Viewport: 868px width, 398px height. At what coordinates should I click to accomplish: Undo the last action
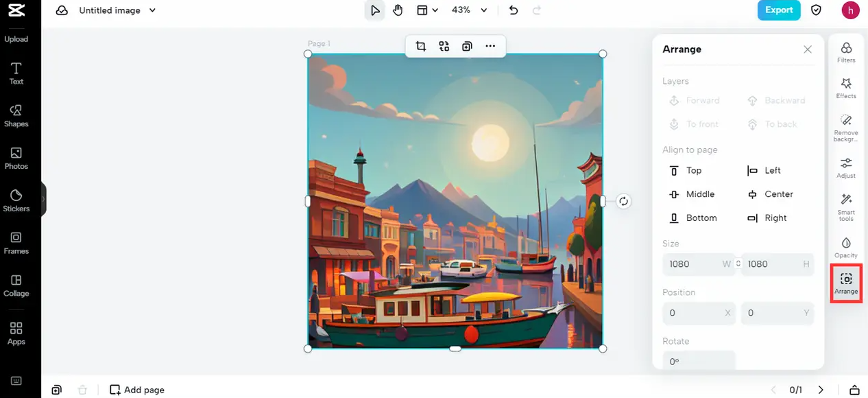(x=514, y=10)
